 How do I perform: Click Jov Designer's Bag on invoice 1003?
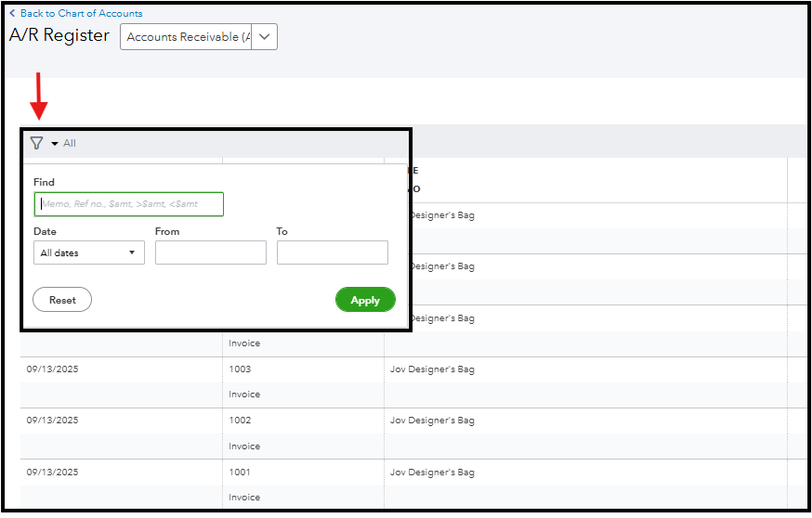(x=432, y=369)
